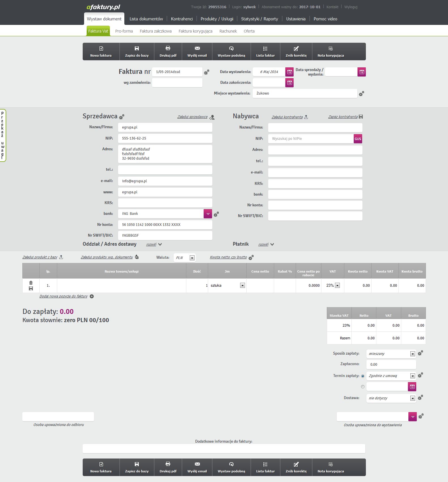Click the GUS lookup button by NIP
The width and height of the screenshot is (448, 482).
click(x=358, y=139)
